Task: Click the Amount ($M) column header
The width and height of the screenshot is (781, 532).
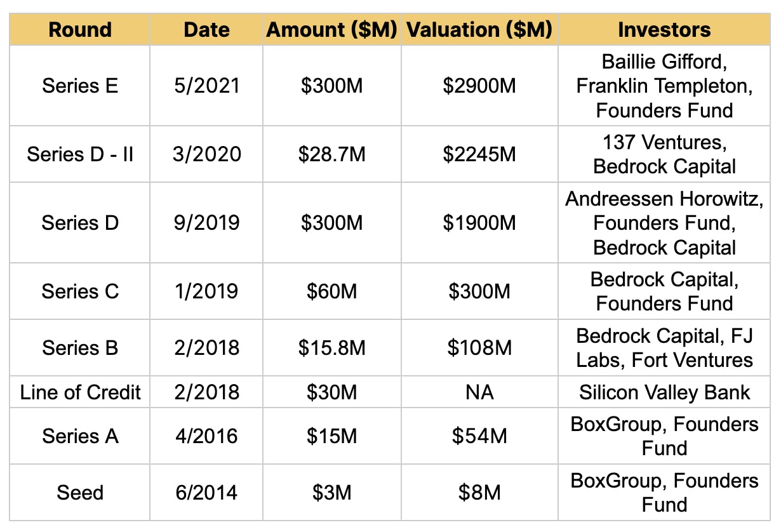Action: 331,30
